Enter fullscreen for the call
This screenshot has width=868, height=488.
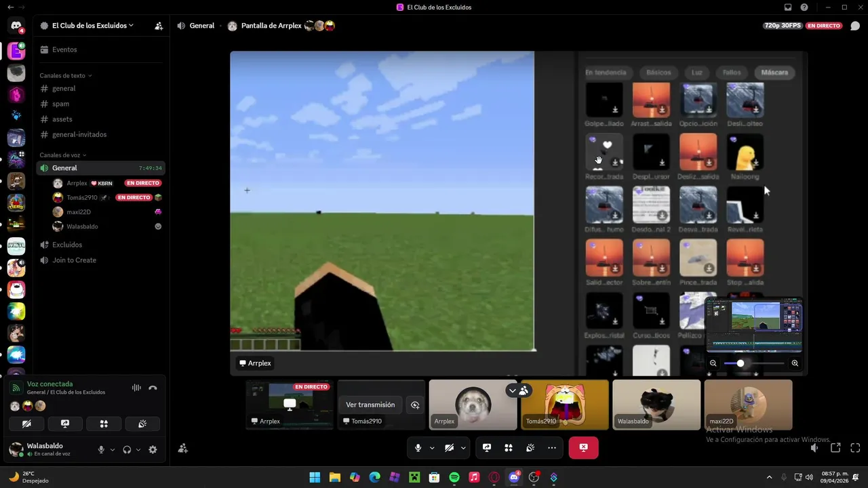tap(855, 448)
